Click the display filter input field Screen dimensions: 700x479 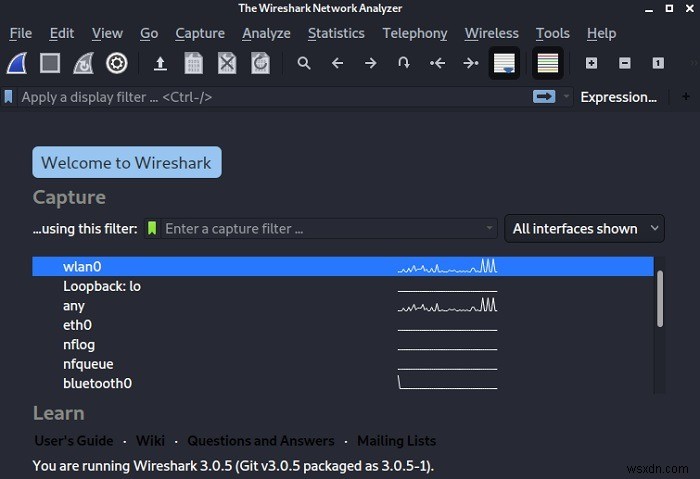[x=275, y=97]
